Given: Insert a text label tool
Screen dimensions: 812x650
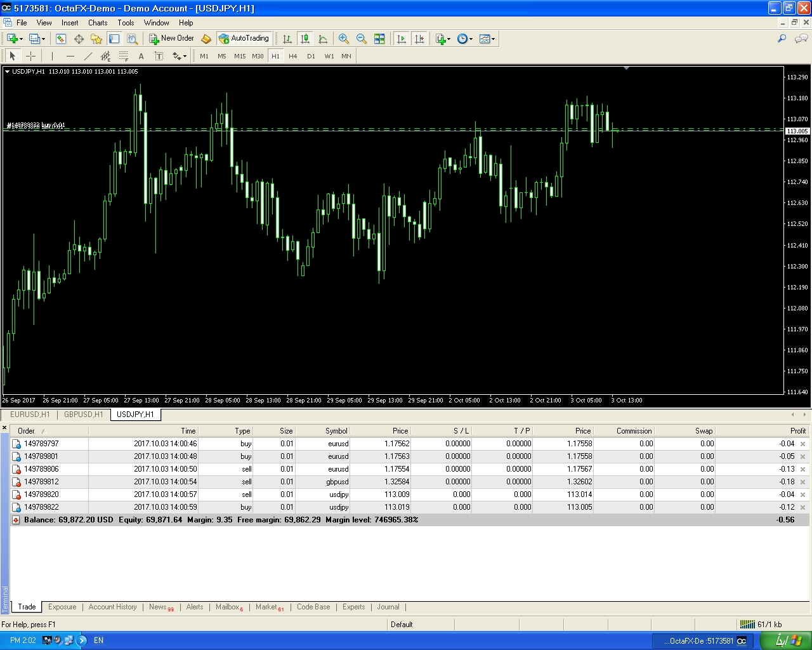Looking at the screenshot, I should tap(141, 56).
